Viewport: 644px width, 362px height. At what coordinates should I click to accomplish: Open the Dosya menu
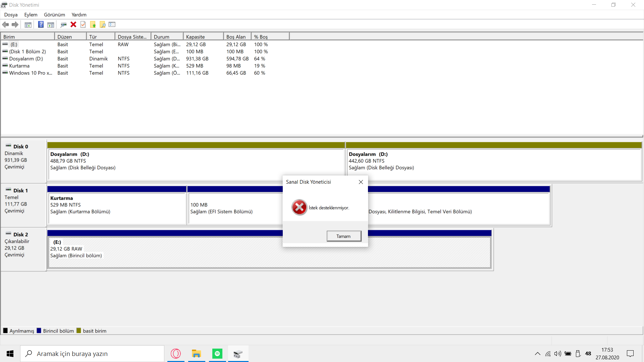tap(11, 15)
